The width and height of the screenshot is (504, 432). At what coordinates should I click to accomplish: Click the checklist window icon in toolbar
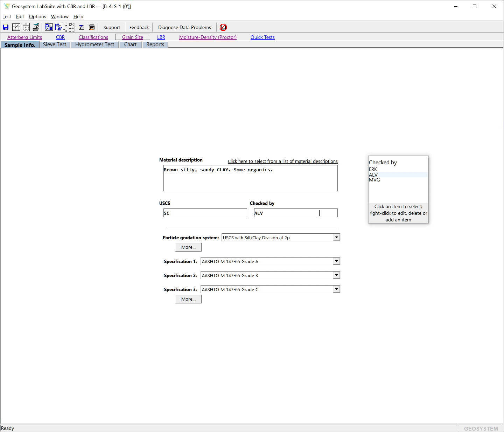tap(82, 27)
